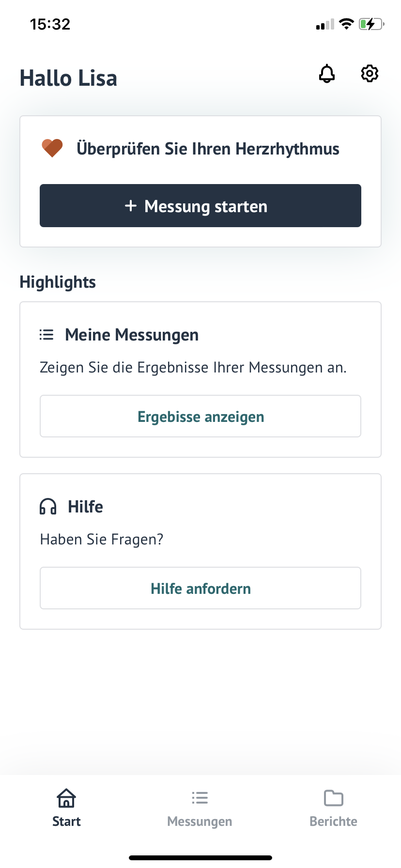Tap the orange heart icon

52,148
